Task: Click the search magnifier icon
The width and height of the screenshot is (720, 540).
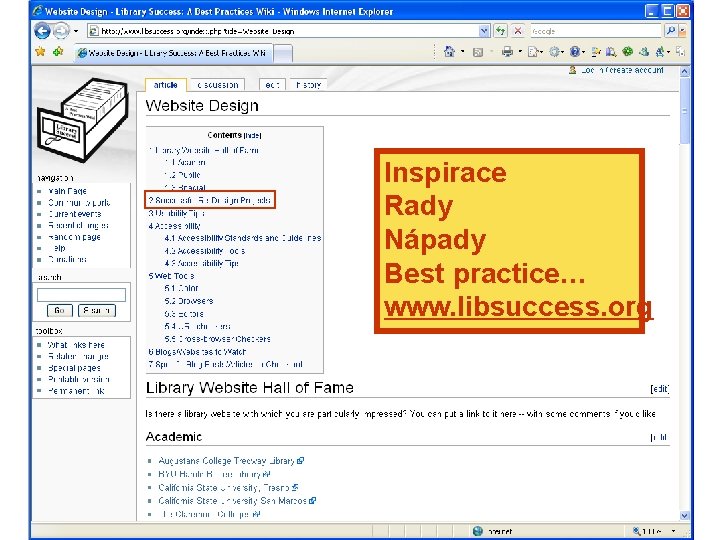Action: tap(670, 31)
